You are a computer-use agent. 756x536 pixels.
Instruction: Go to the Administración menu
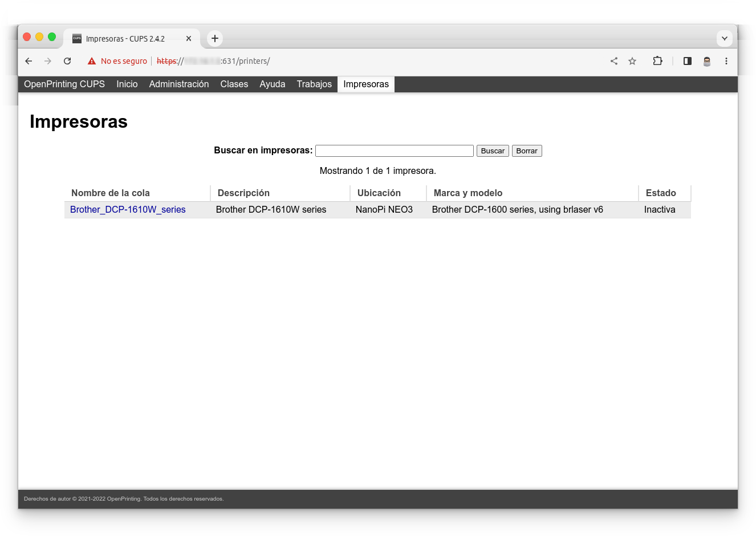pos(179,84)
